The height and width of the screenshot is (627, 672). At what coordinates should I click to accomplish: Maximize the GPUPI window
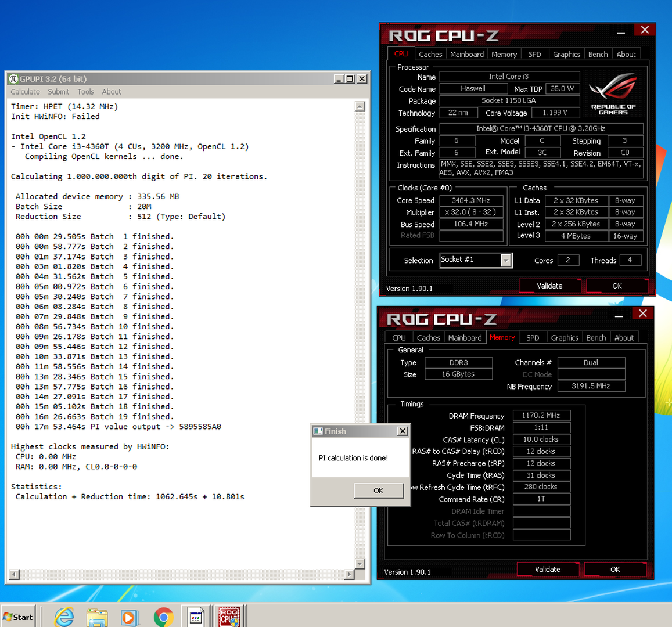pos(350,79)
